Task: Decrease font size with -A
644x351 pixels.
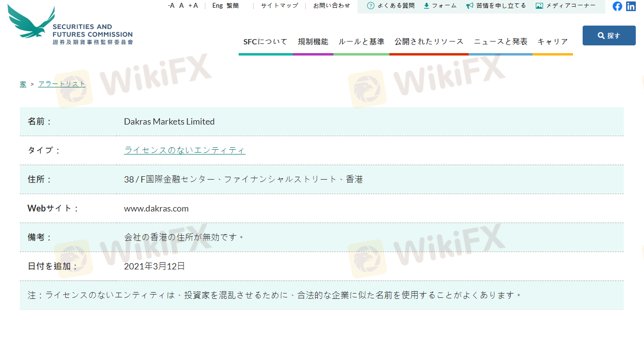Action: coord(171,6)
